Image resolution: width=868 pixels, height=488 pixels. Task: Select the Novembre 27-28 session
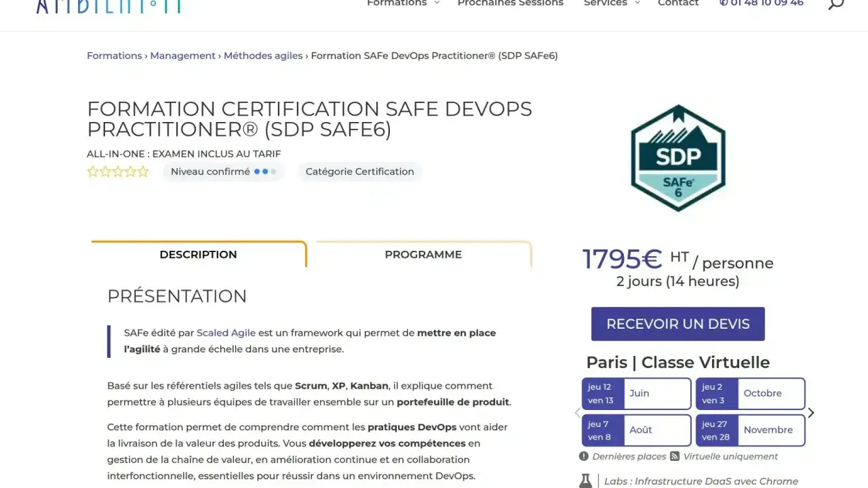pos(751,430)
